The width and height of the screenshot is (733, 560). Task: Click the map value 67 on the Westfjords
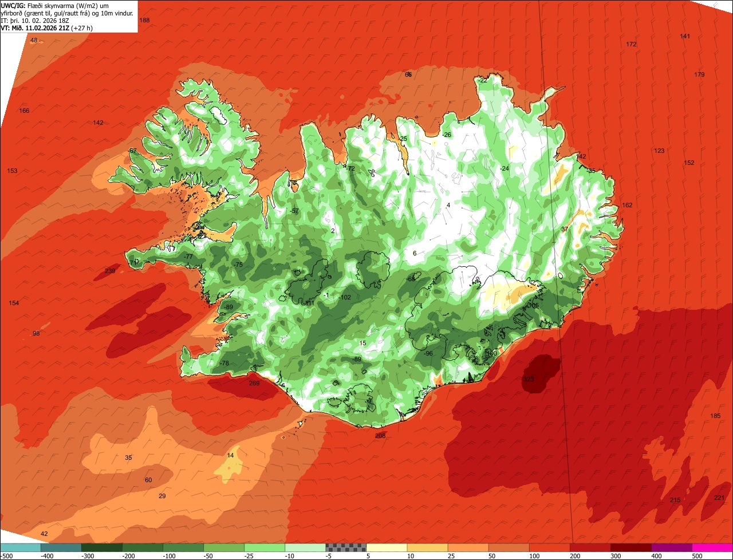[133, 151]
